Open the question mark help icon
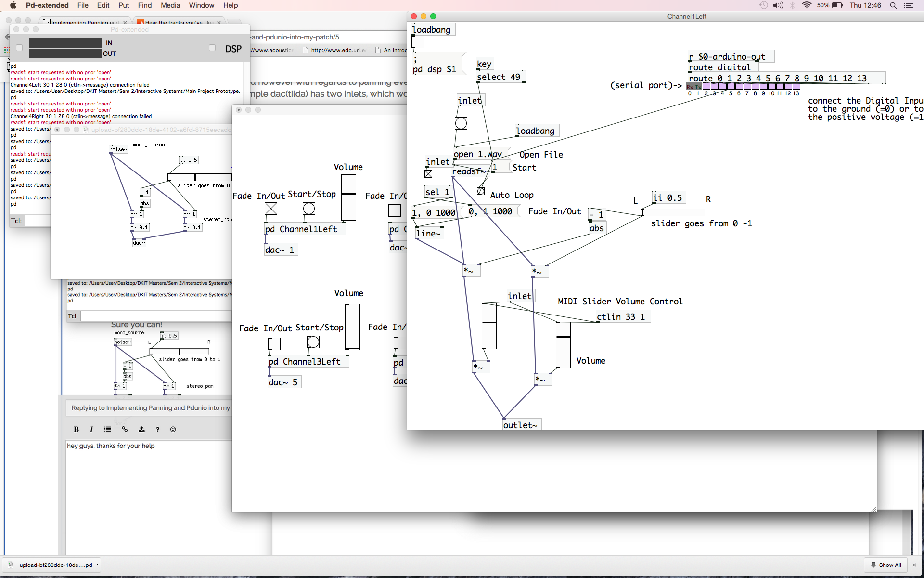924x578 pixels. [157, 429]
